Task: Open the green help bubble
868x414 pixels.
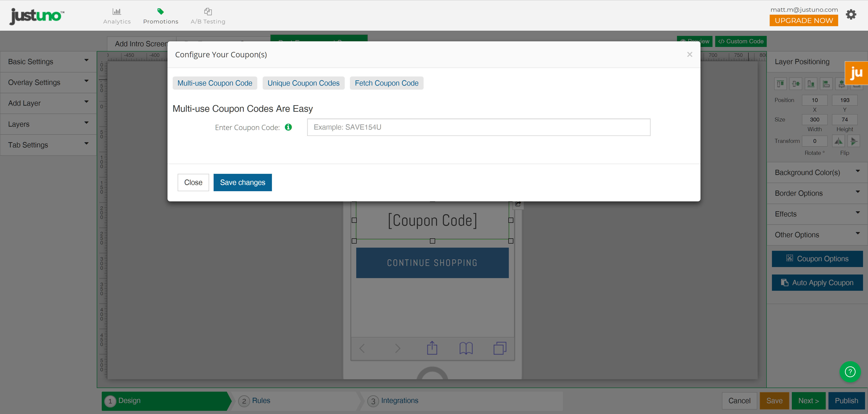Action: coord(850,372)
